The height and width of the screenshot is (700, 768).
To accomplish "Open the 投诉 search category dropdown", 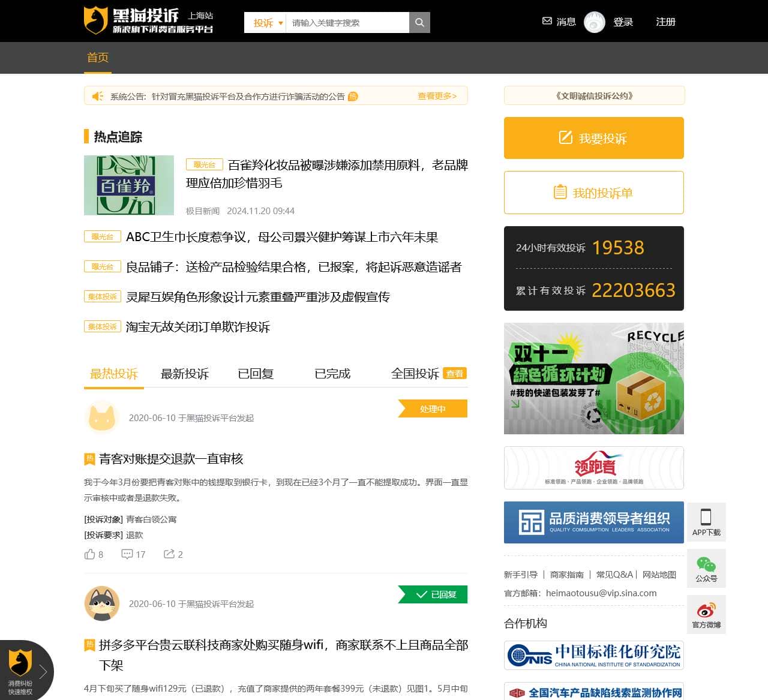I will coord(264,22).
